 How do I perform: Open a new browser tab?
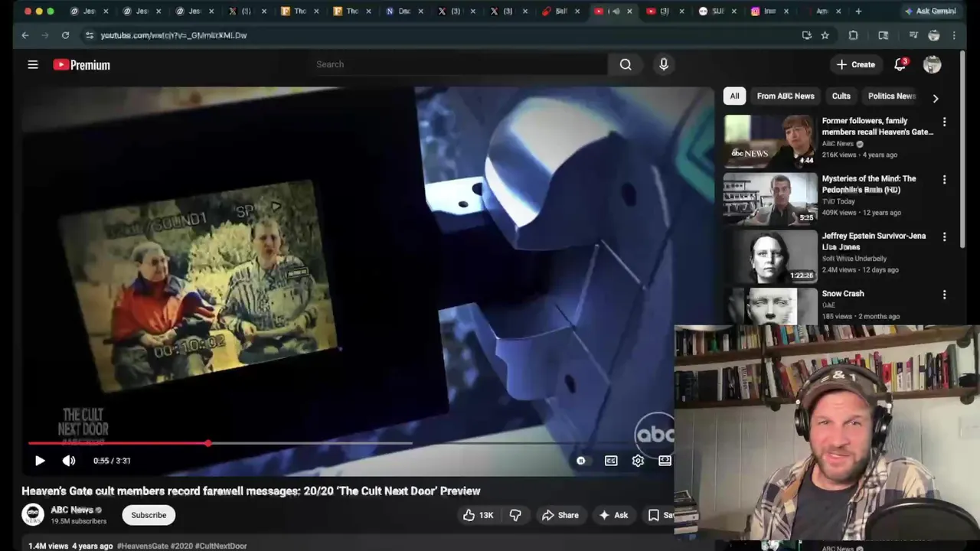858,11
